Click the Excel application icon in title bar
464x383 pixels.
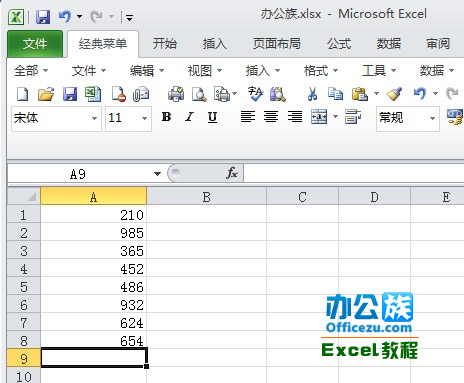click(x=16, y=17)
